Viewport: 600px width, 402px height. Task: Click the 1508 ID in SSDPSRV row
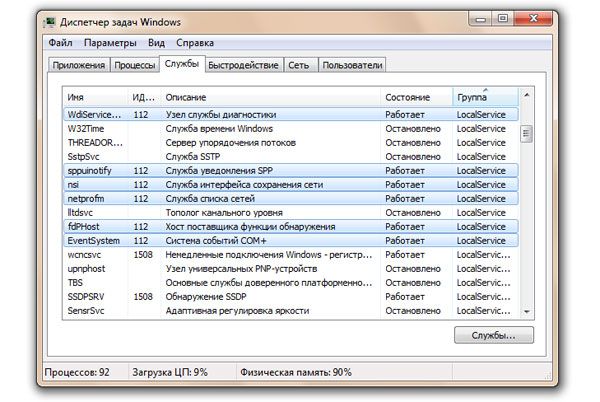point(143,296)
